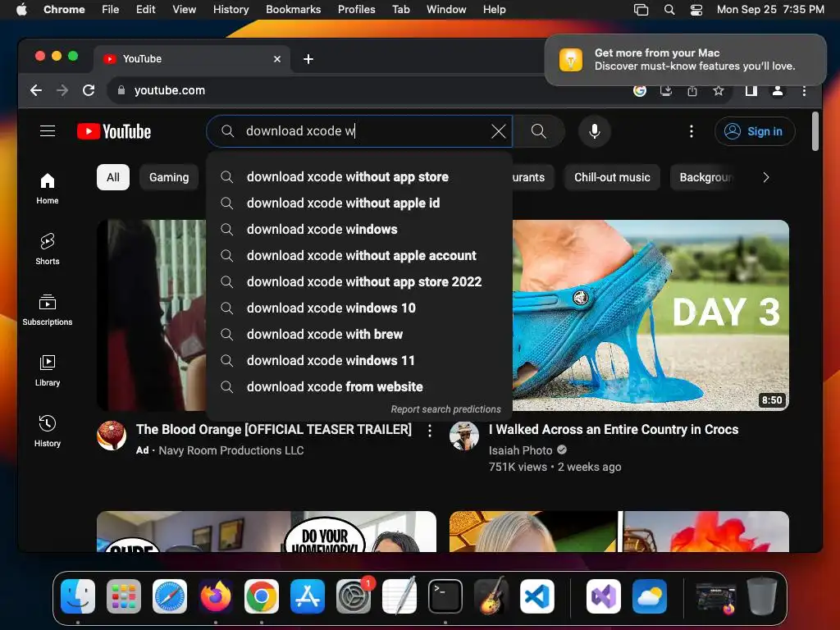Viewport: 840px width, 630px height.
Task: Select the All filter chip
Action: 113,177
